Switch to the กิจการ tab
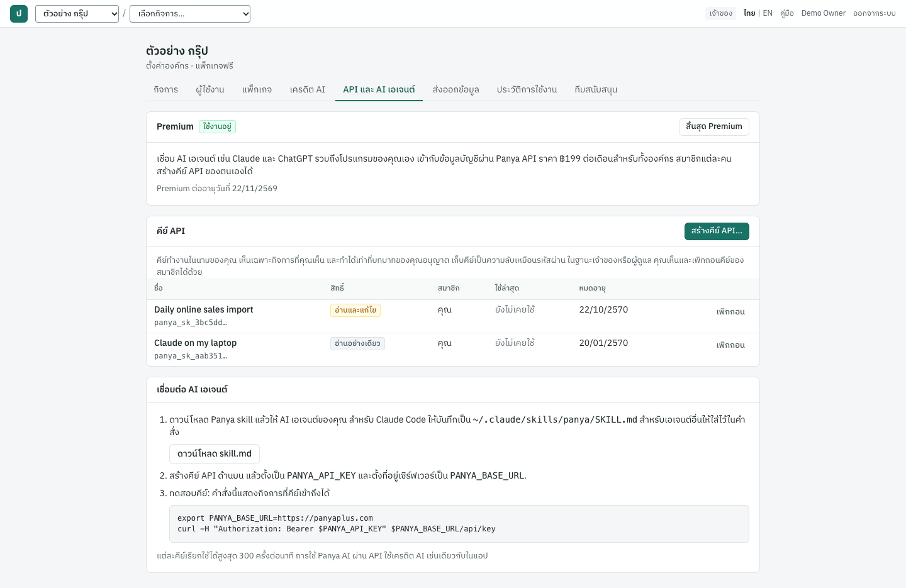 pyautogui.click(x=166, y=90)
